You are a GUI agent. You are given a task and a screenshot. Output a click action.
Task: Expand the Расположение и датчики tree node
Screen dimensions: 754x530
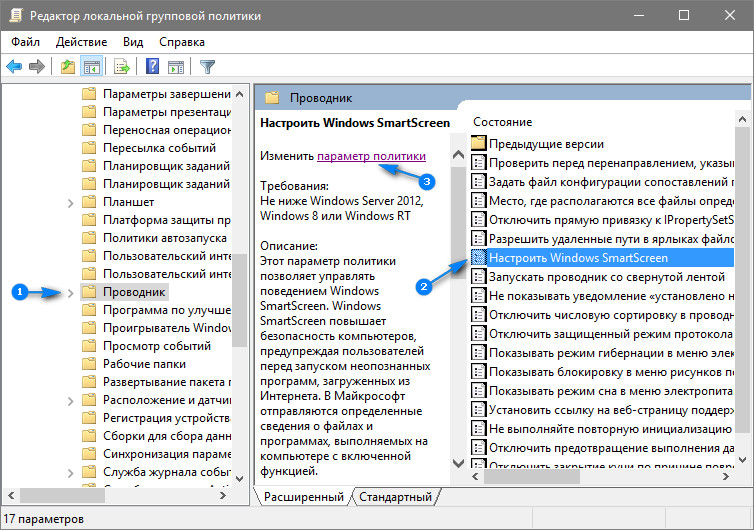point(70,400)
